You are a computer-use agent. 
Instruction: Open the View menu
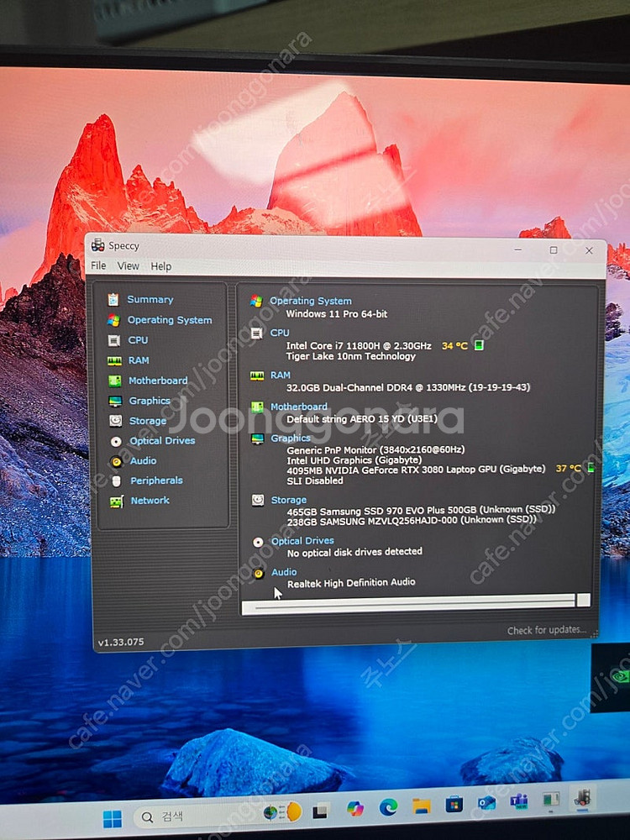click(128, 266)
